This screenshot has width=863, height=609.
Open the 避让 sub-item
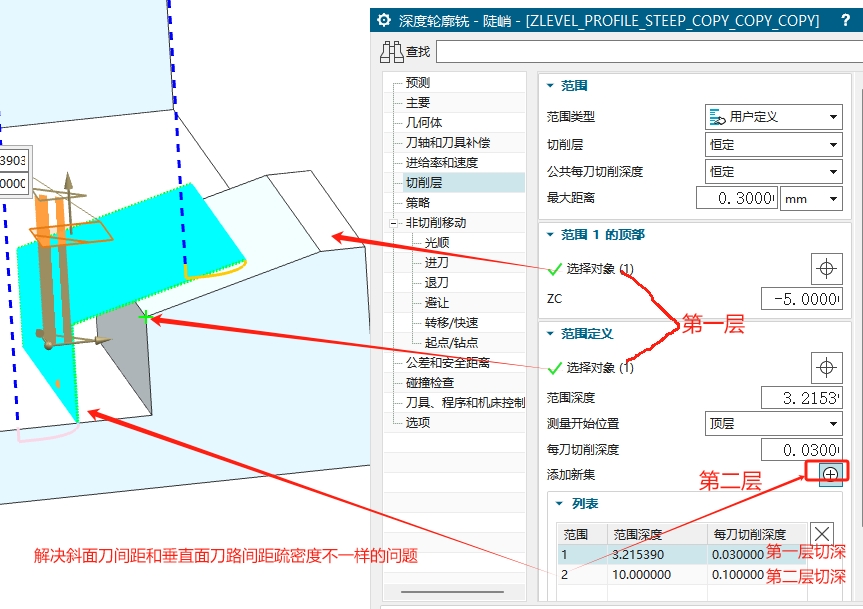click(437, 303)
